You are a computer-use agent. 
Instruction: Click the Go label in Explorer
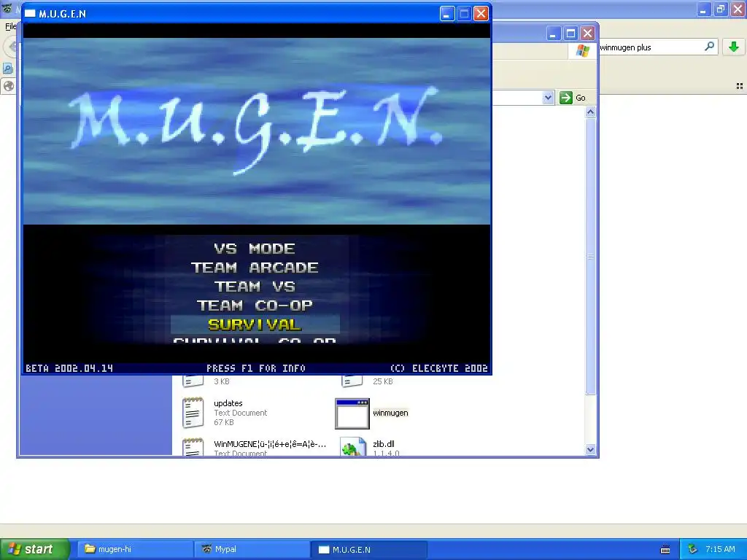click(580, 98)
